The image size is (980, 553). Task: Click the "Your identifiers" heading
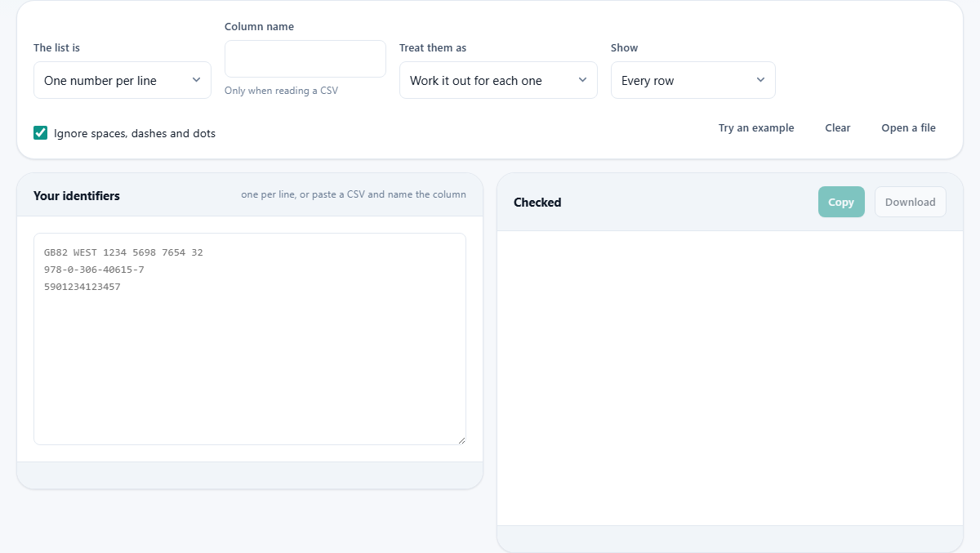[77, 195]
